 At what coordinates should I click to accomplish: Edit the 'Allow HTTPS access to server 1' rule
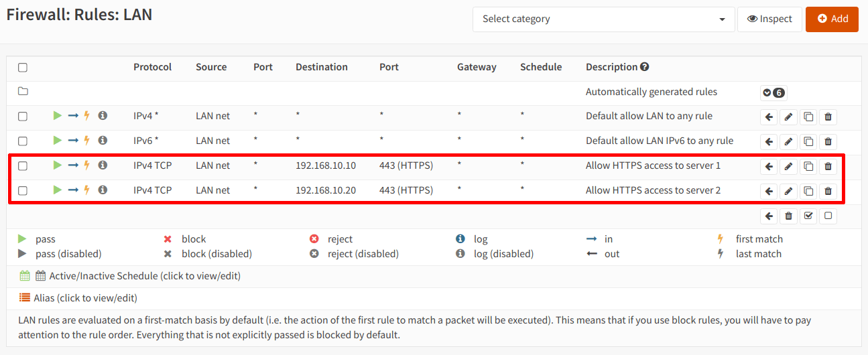coord(788,166)
